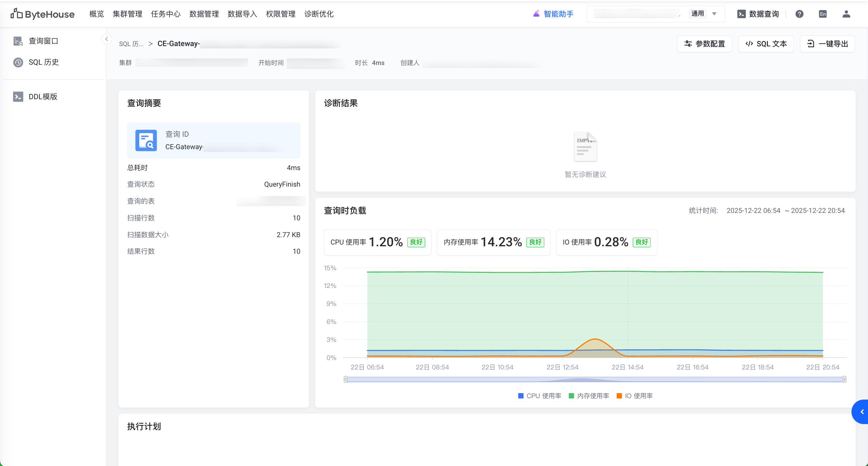The height and width of the screenshot is (466, 868).
Task: Open the 集群管理 menu
Action: pos(127,14)
